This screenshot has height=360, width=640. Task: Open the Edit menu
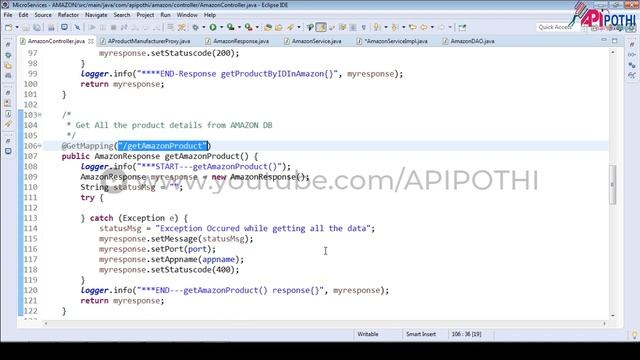tap(23, 15)
